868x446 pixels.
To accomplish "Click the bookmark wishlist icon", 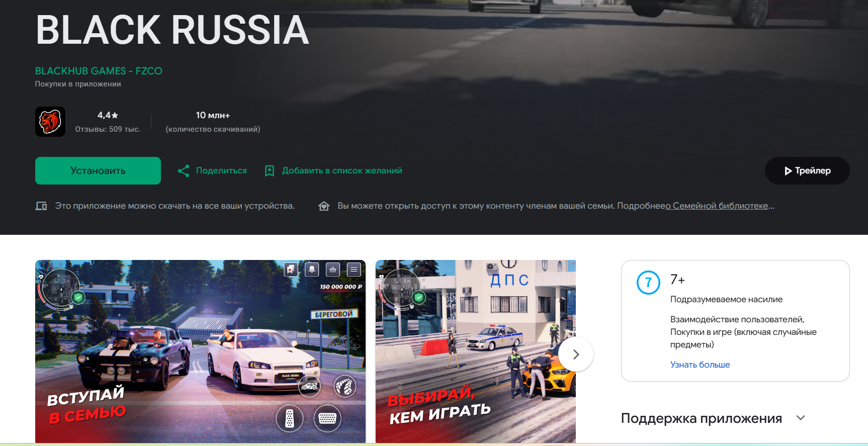I will click(x=270, y=171).
